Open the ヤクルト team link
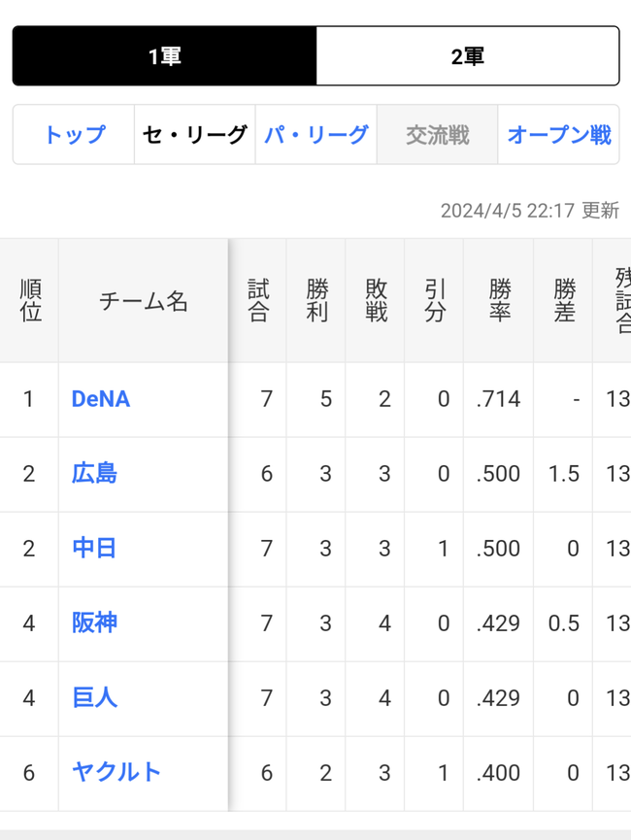 (116, 773)
